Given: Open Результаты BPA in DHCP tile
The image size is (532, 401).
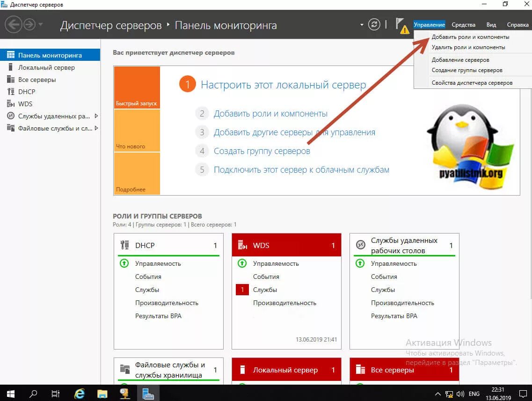Looking at the screenshot, I should pyautogui.click(x=158, y=316).
